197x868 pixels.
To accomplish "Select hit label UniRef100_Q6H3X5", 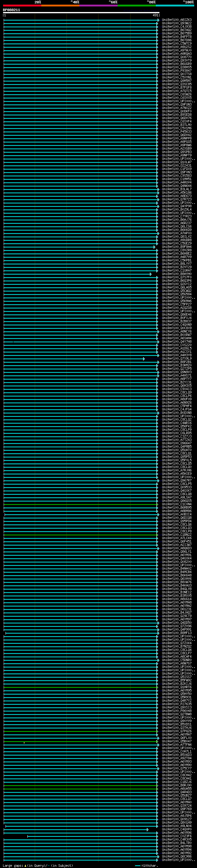I will coord(177,386).
